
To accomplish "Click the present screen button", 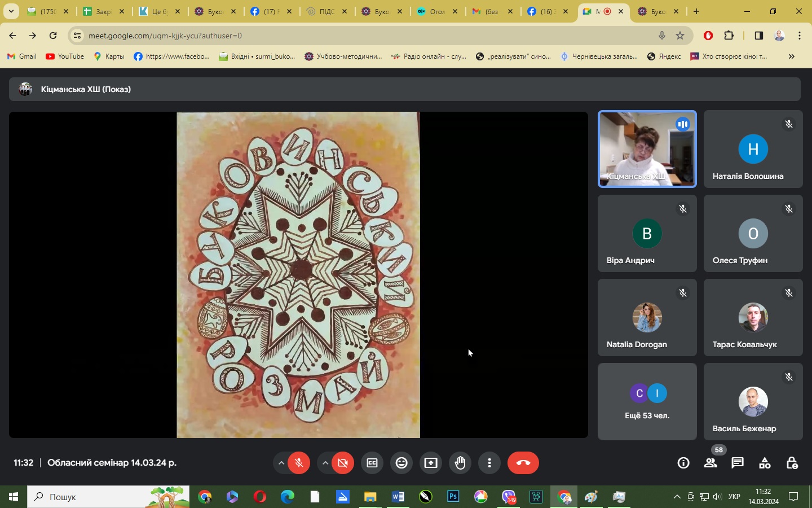I will (x=431, y=463).
